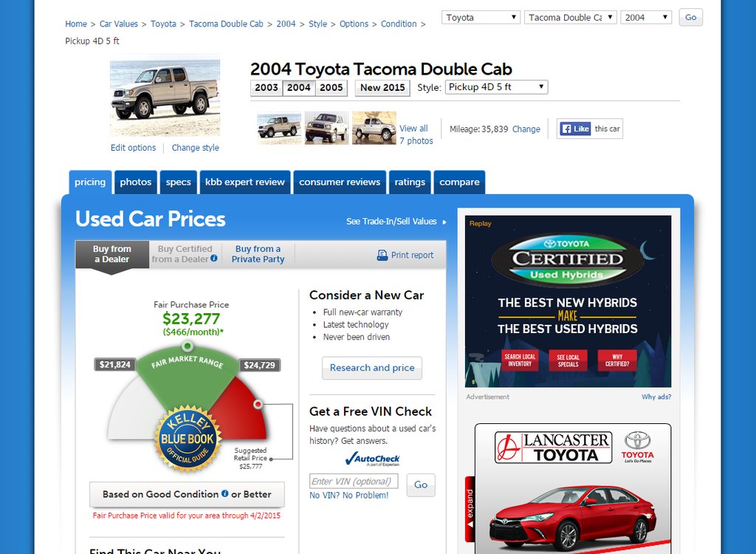This screenshot has height=554, width=756.
Task: Click the Suggested Retail Price gauge marker
Action: click(258, 404)
